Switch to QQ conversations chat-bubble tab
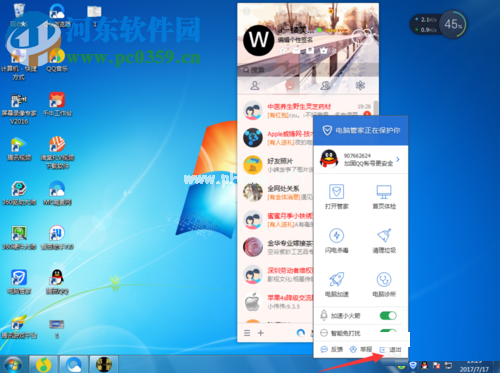 coord(290,86)
